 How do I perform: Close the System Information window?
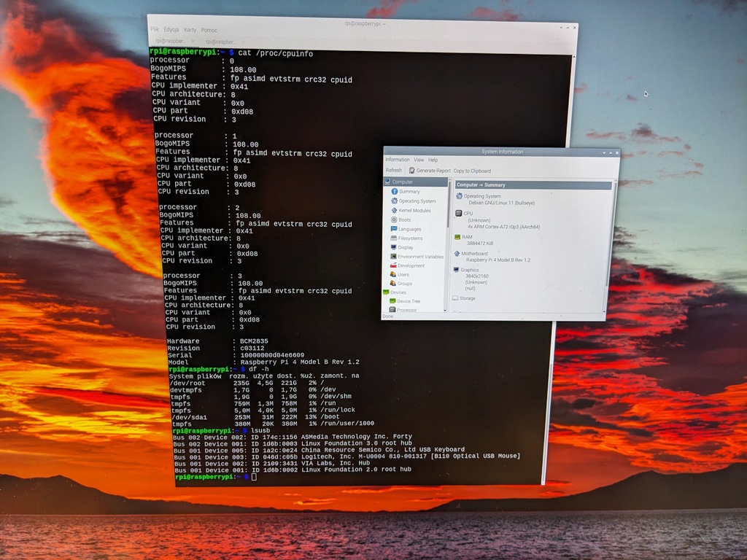[x=617, y=152]
